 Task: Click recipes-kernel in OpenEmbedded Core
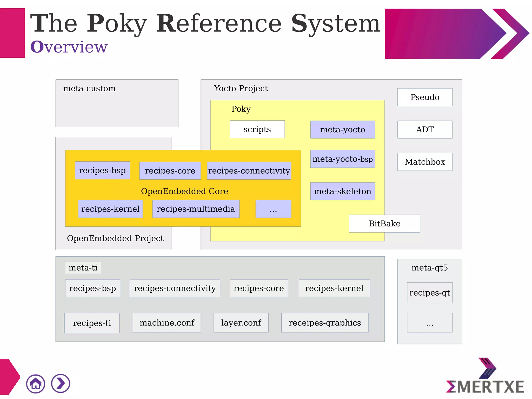[110, 209]
